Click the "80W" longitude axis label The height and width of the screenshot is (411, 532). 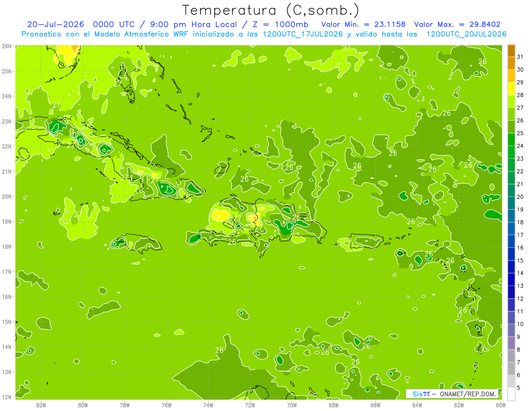pyautogui.click(x=83, y=405)
